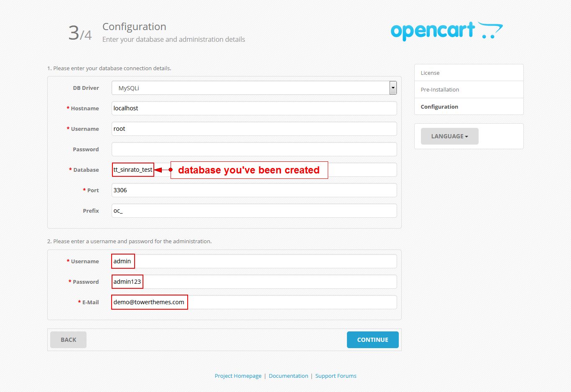Viewport: 571px width, 392px height.
Task: Focus the Hostname field containing localhost
Action: click(x=254, y=108)
